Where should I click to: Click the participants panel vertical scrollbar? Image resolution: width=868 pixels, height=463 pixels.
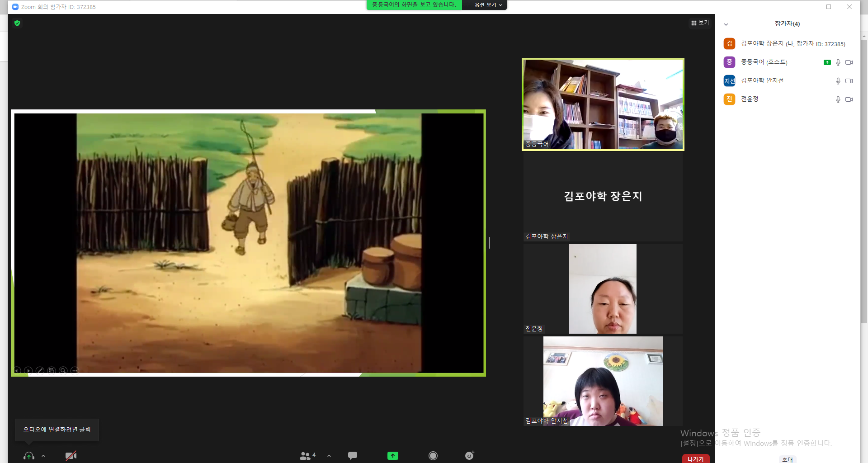point(864,181)
